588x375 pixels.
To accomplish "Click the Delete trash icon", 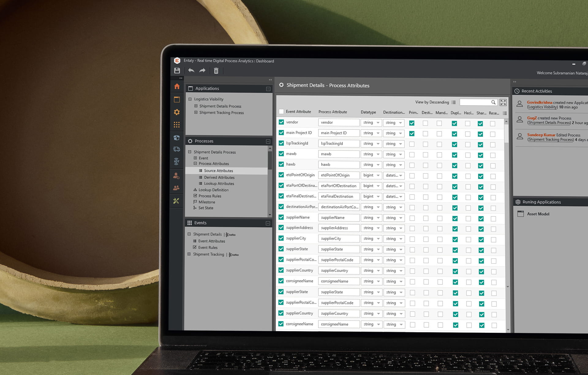I will pos(216,71).
